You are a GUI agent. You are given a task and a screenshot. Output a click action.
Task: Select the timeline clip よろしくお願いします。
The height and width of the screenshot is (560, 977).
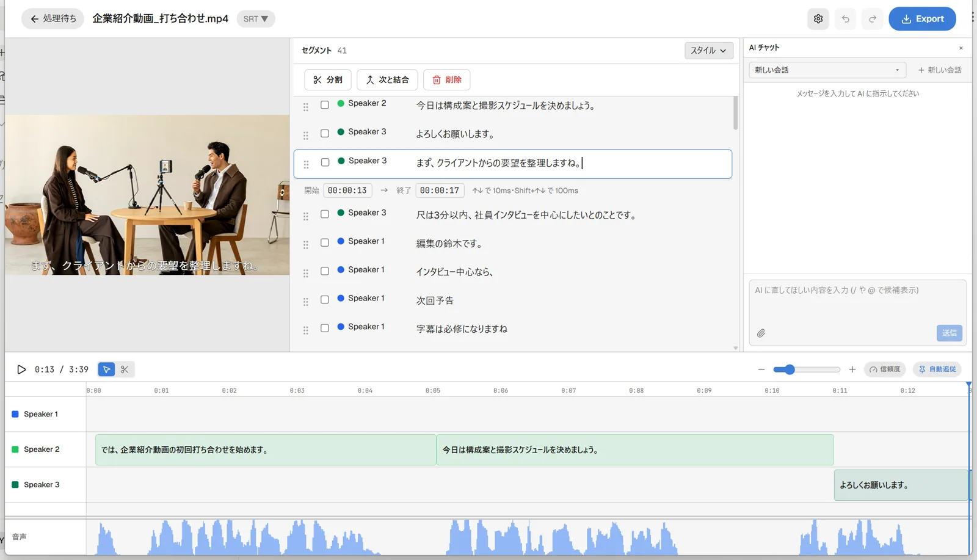click(x=901, y=485)
